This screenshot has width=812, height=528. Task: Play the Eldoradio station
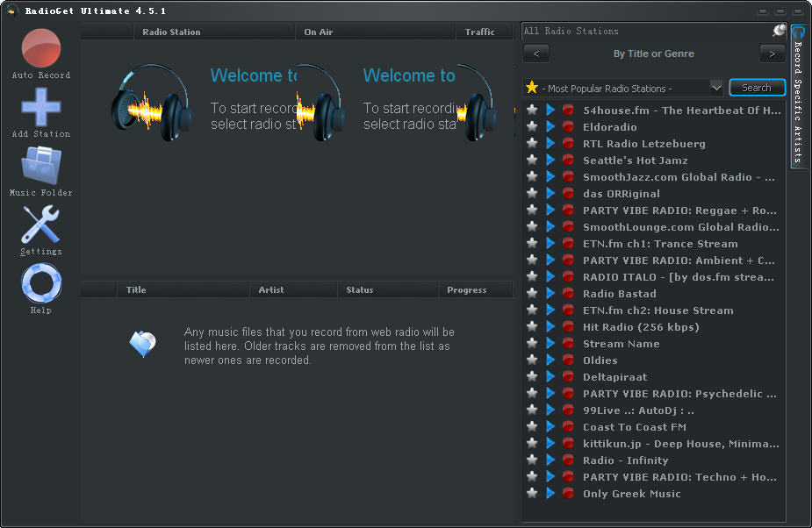[x=550, y=126]
